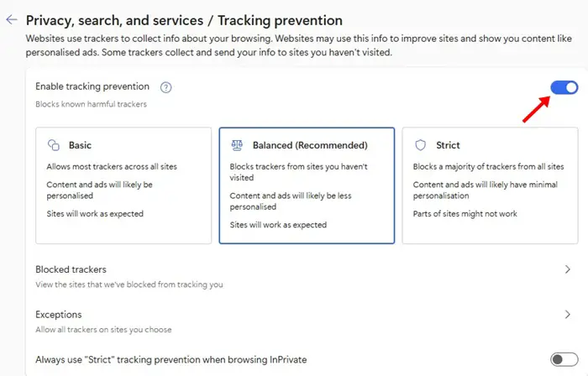
Task: Click the 'Blocks known harmful trackers' subtitle
Action: point(91,104)
